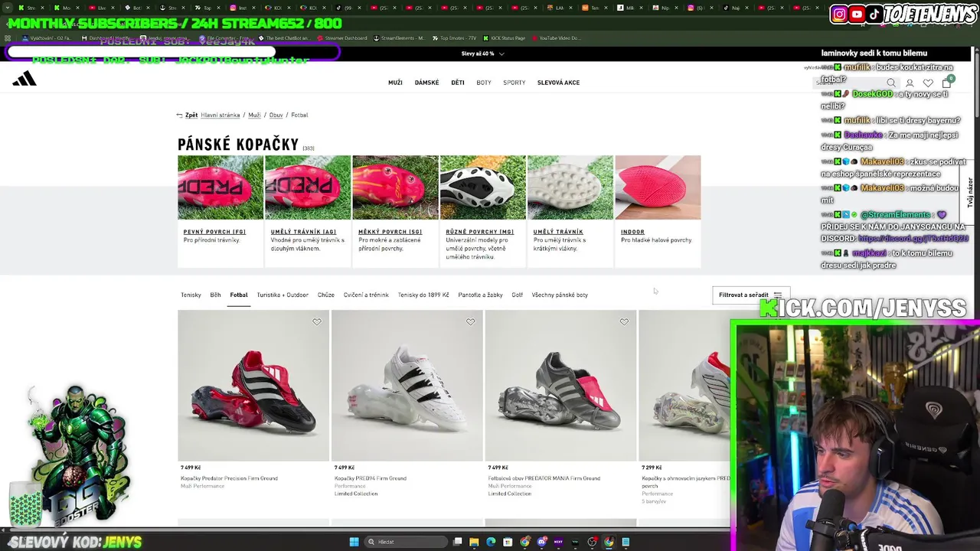
Task: Click the Zpět back arrow icon
Action: (x=179, y=115)
